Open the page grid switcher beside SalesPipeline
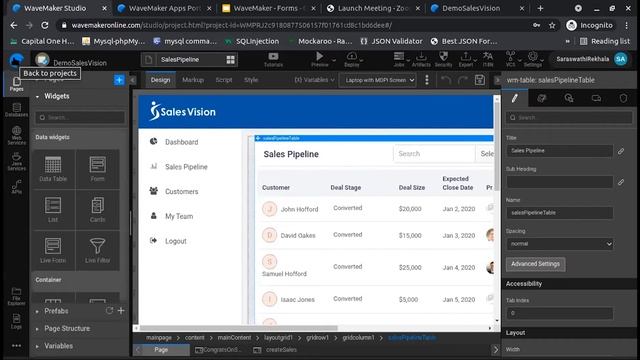Screen dimensions: 640x360 231,60
